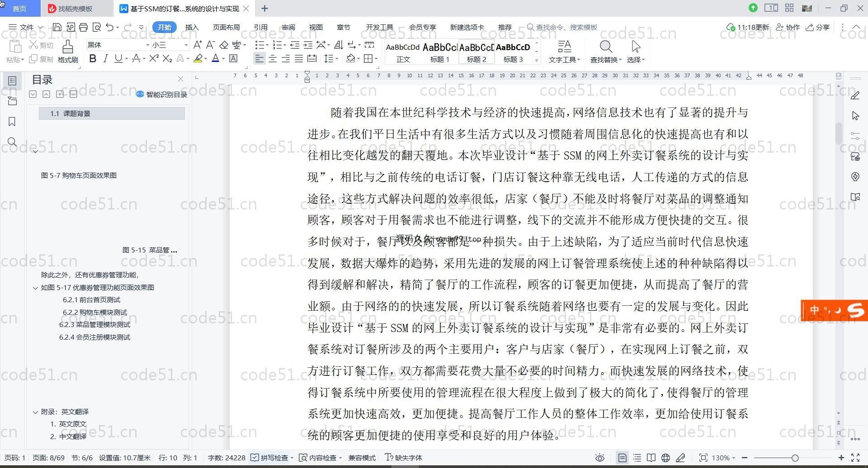Increase the paragraph indent
Image resolution: width=868 pixels, height=468 pixels.
[x=308, y=45]
